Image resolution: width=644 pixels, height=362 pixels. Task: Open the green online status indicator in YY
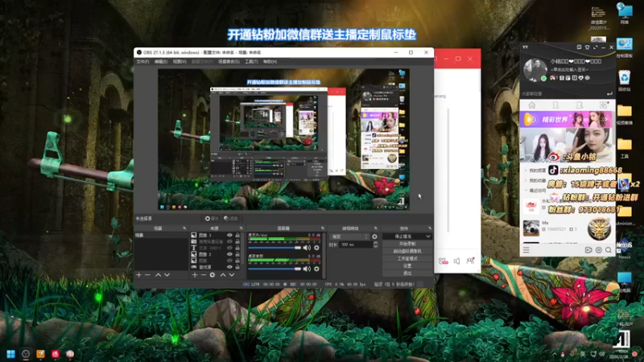pos(544,78)
